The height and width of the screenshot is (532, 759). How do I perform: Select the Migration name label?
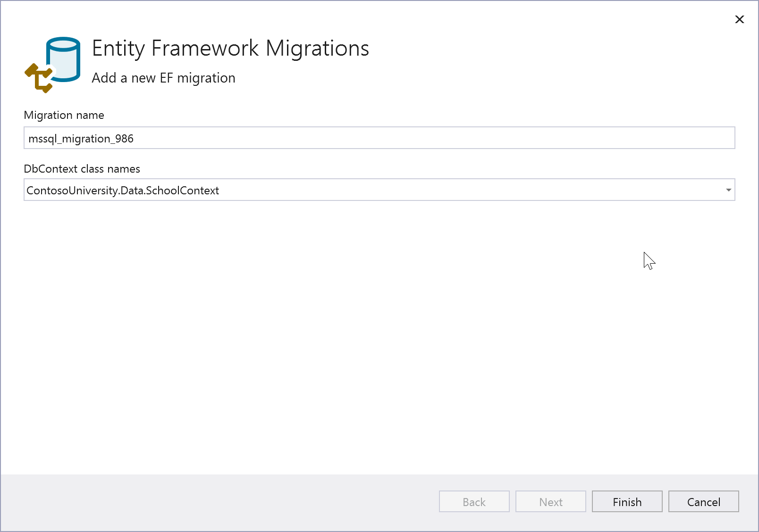(64, 115)
